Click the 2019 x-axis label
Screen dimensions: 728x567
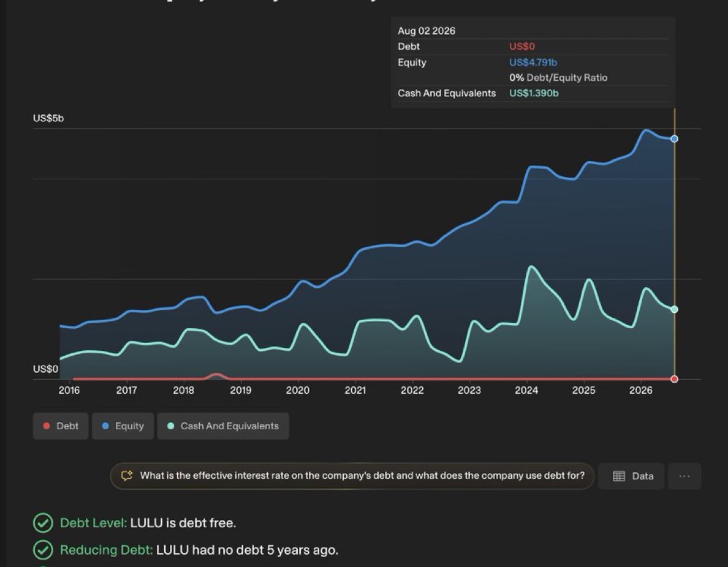pyautogui.click(x=240, y=390)
